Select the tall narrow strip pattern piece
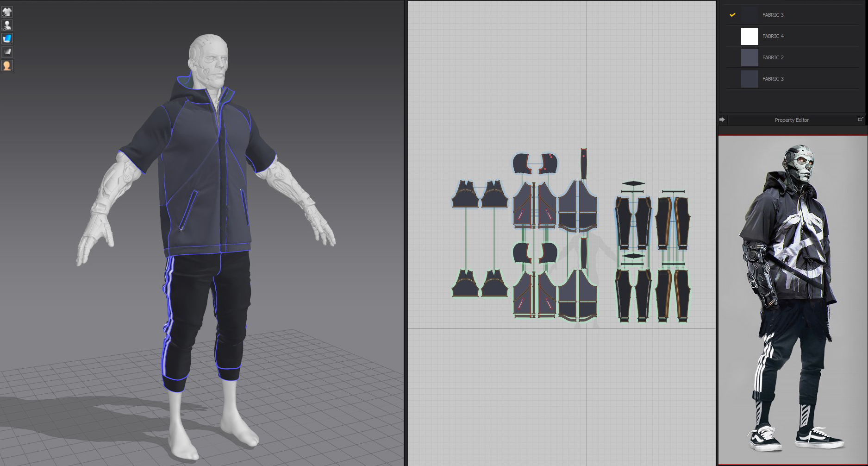Image resolution: width=868 pixels, height=466 pixels. click(584, 164)
